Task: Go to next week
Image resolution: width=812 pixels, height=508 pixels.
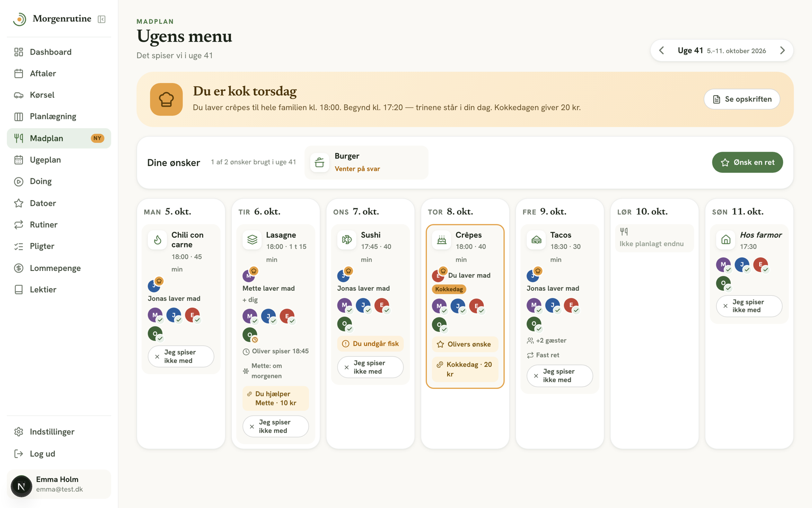Action: (783, 51)
